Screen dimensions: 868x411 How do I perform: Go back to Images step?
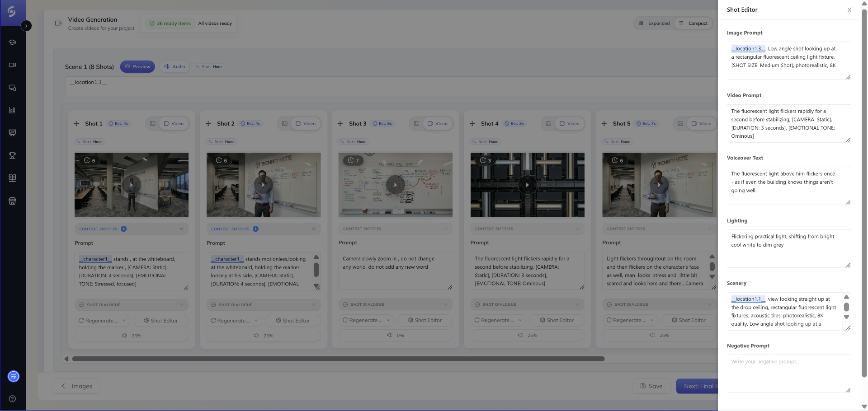coord(76,386)
